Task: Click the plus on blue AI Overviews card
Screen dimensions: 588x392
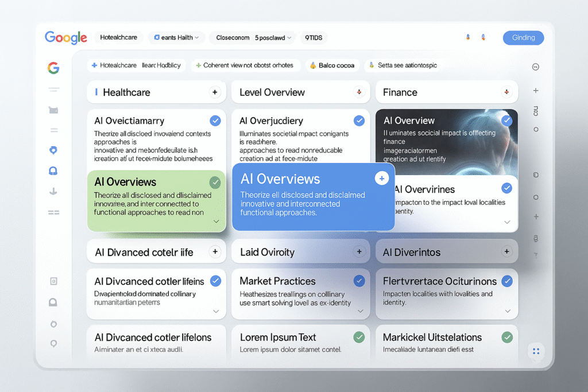Action: tap(381, 179)
